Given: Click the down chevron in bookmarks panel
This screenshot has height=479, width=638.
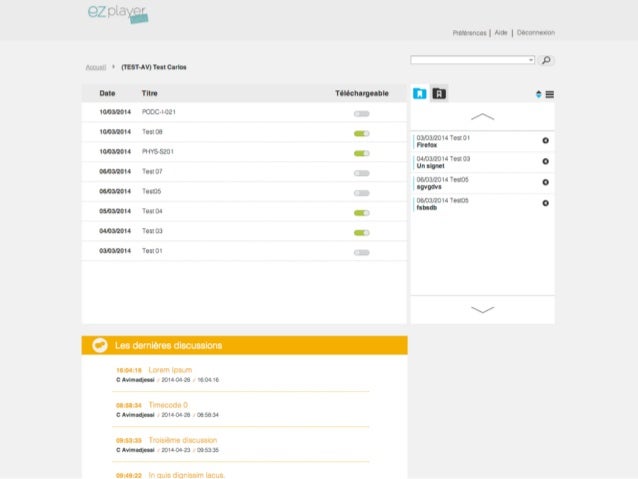Looking at the screenshot, I should tap(483, 310).
